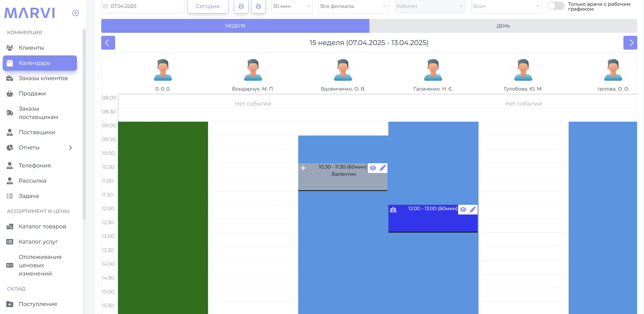Open Продажи menu item
The height and width of the screenshot is (314, 644).
coord(40,94)
